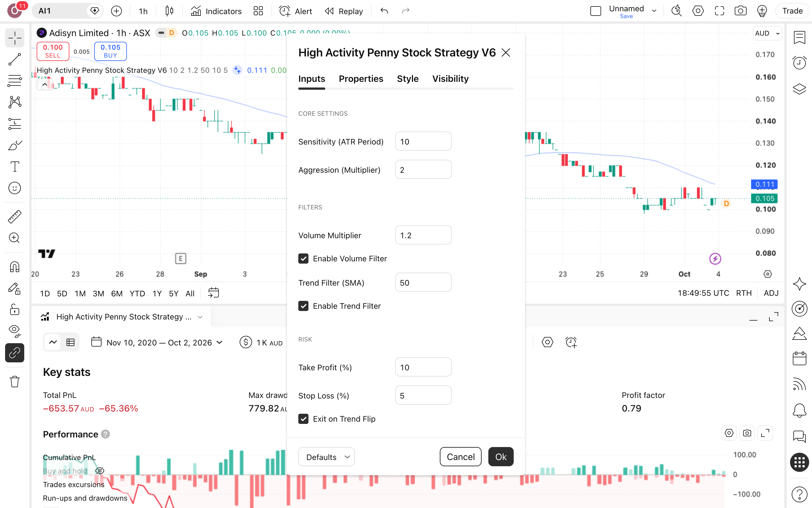Open the go-to-date calendar icon
812x508 pixels.
pos(213,293)
